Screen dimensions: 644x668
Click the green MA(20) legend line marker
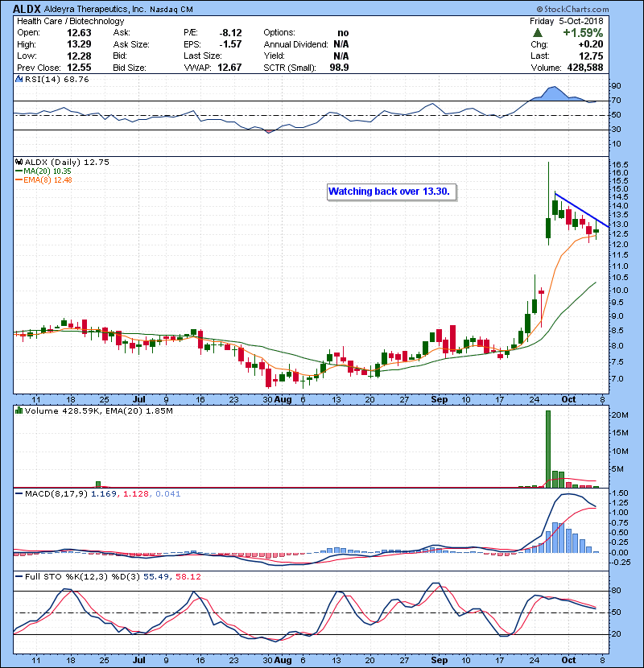click(x=19, y=171)
